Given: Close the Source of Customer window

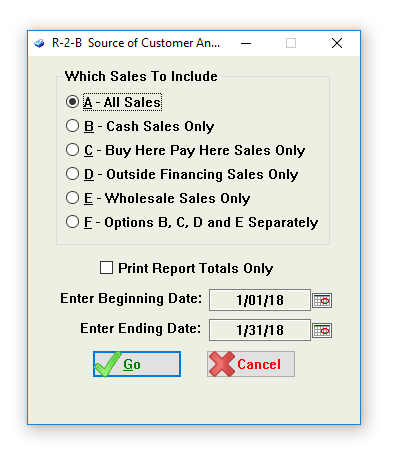Looking at the screenshot, I should pyautogui.click(x=337, y=43).
